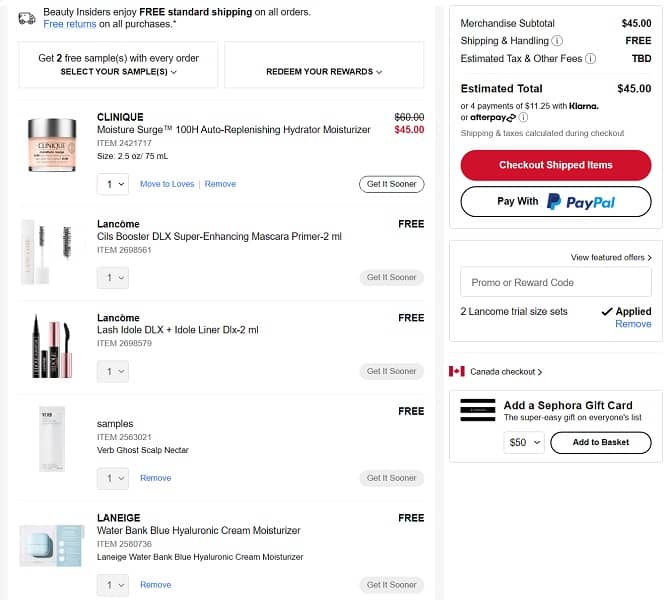Remove the applied Lancome promo
The height and width of the screenshot is (600, 668).
633,324
